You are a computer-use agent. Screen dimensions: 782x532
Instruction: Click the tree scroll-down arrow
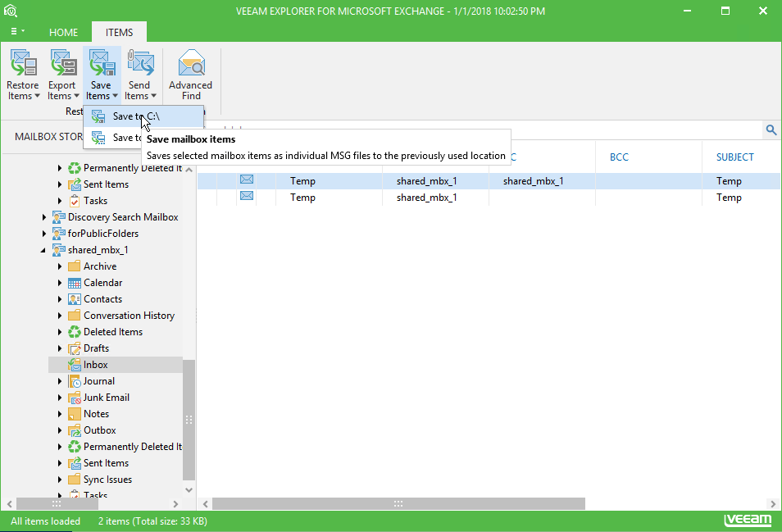point(189,490)
